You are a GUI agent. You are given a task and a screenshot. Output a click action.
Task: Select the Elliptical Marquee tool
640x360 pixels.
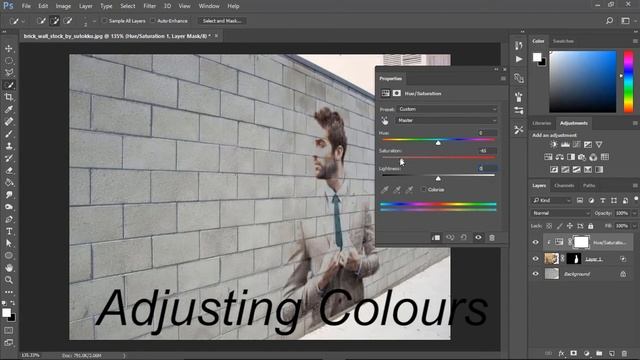pos(9,61)
